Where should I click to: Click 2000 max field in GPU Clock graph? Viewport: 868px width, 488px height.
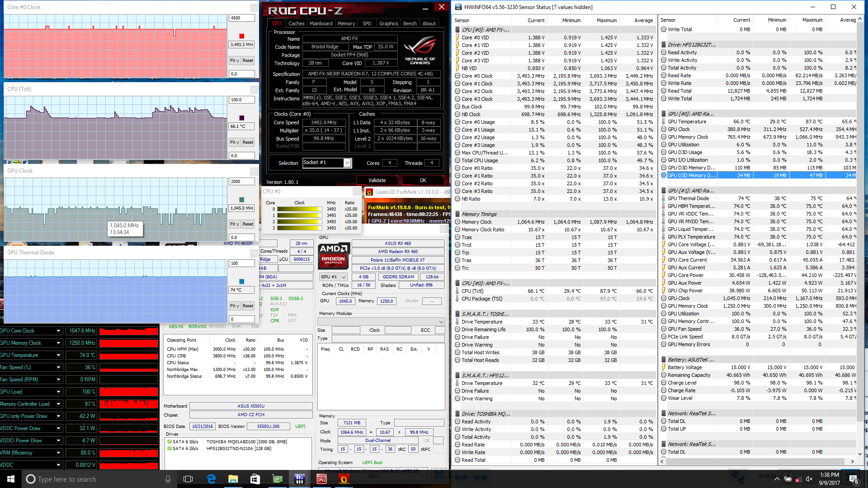click(241, 182)
